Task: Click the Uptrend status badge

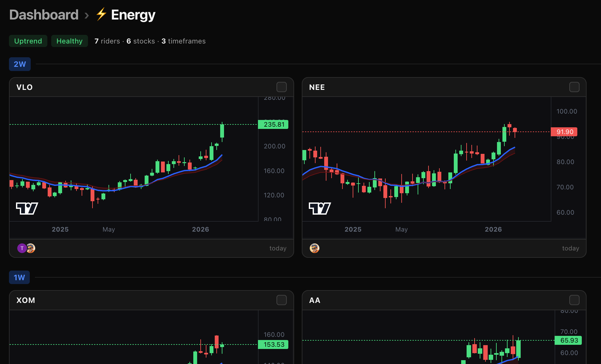Action: pos(28,41)
